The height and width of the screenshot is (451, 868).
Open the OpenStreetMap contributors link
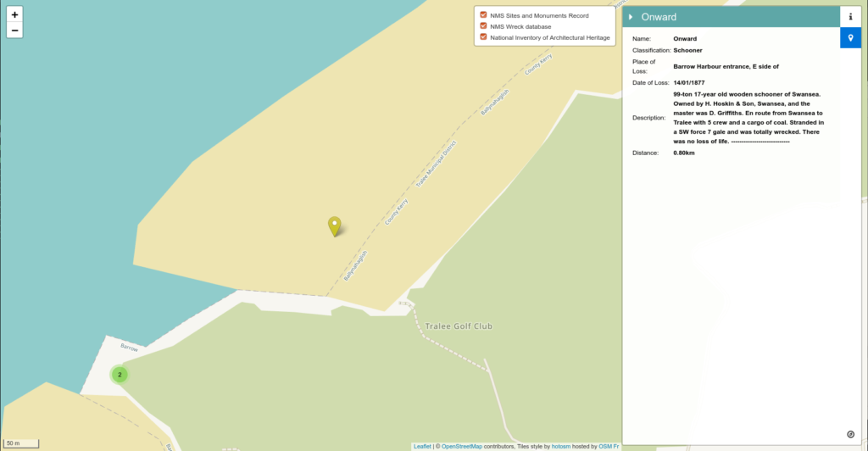[461, 446]
